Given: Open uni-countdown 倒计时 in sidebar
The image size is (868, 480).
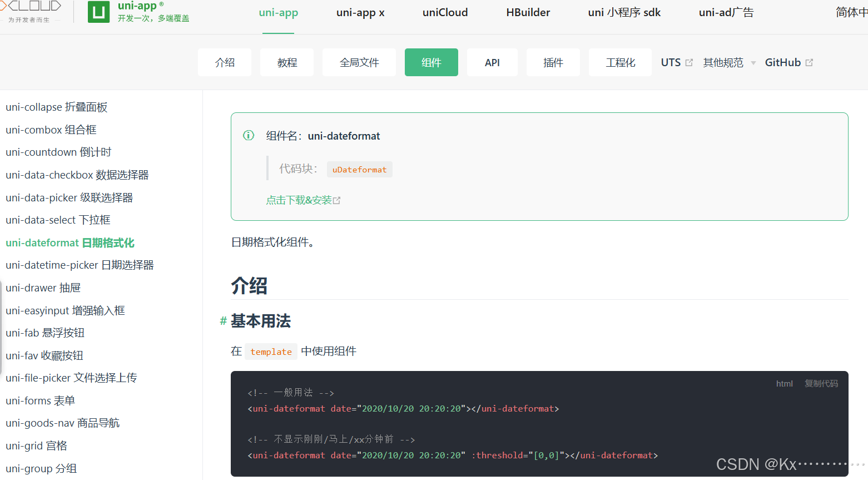Looking at the screenshot, I should coord(58,152).
